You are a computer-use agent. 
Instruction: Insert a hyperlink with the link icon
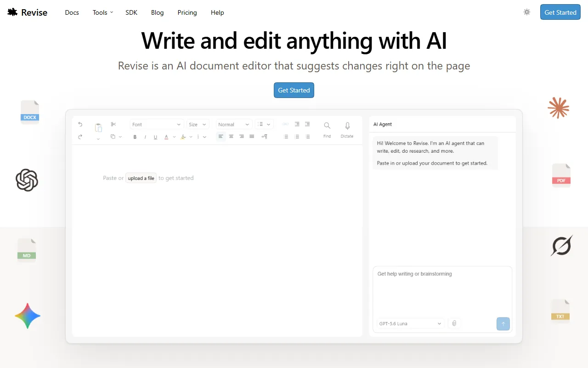coord(285,124)
